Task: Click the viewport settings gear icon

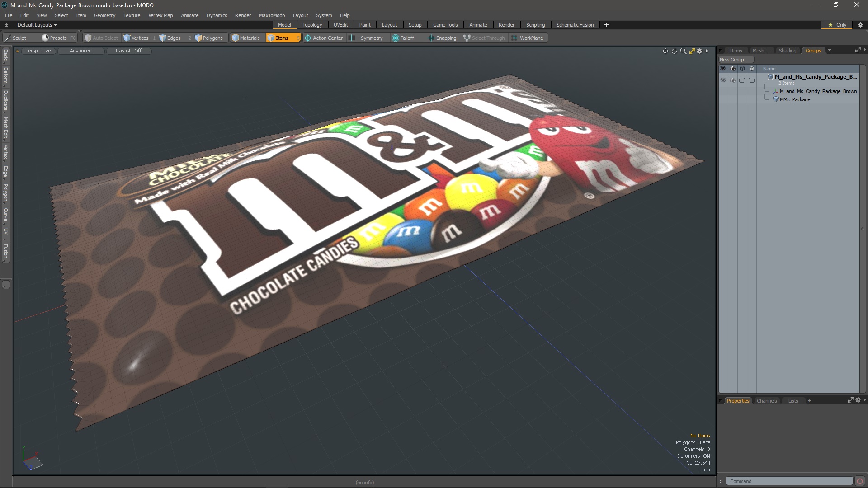Action: point(699,51)
